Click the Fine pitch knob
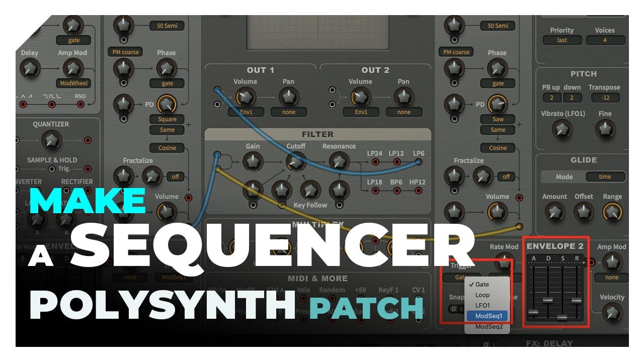Image resolution: width=644 pixels, height=362 pixels. 605,130
